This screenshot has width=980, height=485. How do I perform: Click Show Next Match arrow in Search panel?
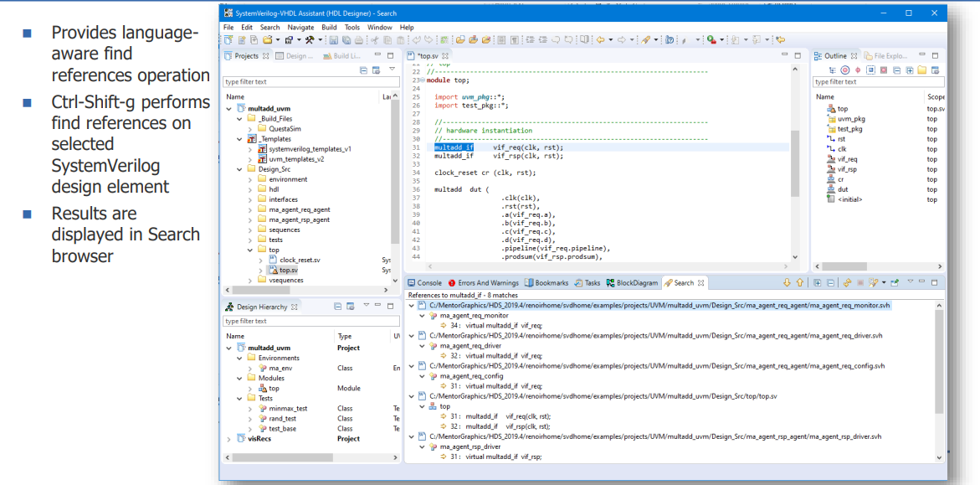pyautogui.click(x=787, y=283)
